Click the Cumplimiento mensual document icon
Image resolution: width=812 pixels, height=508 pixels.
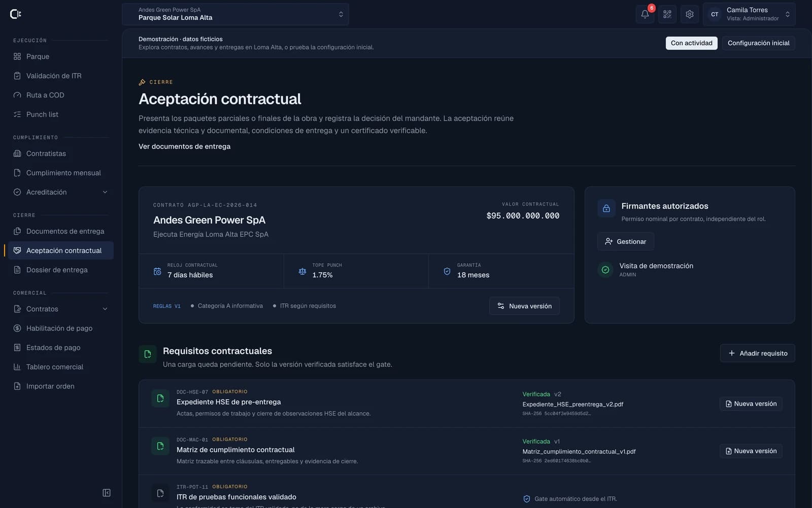point(17,173)
